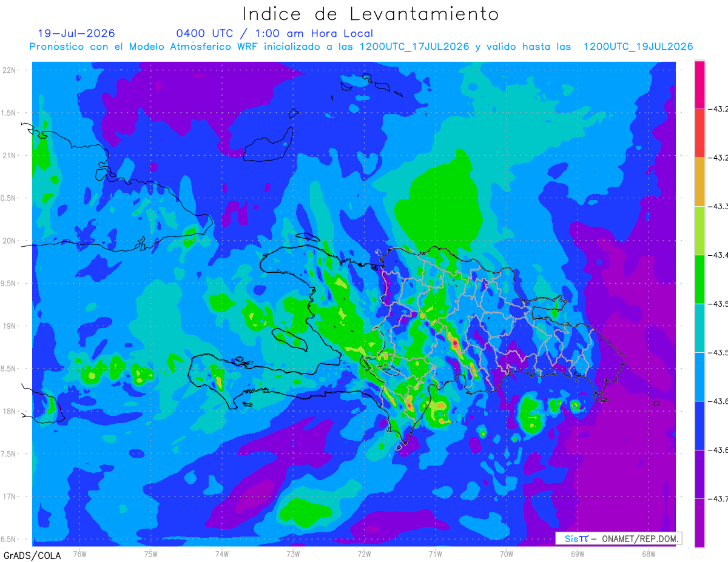The image size is (728, 562).
Task: Click the orange swatch on the color scale
Action: click(x=699, y=182)
